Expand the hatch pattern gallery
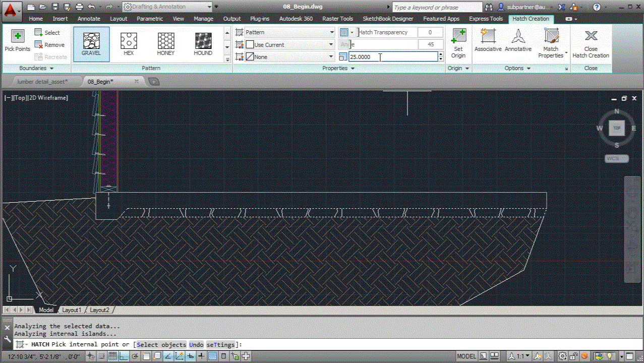 [x=227, y=58]
